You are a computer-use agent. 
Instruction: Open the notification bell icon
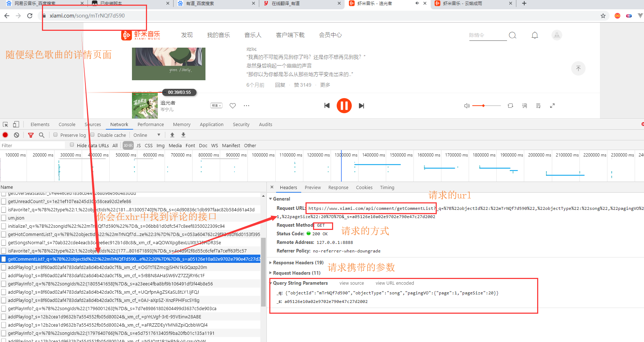click(x=535, y=35)
